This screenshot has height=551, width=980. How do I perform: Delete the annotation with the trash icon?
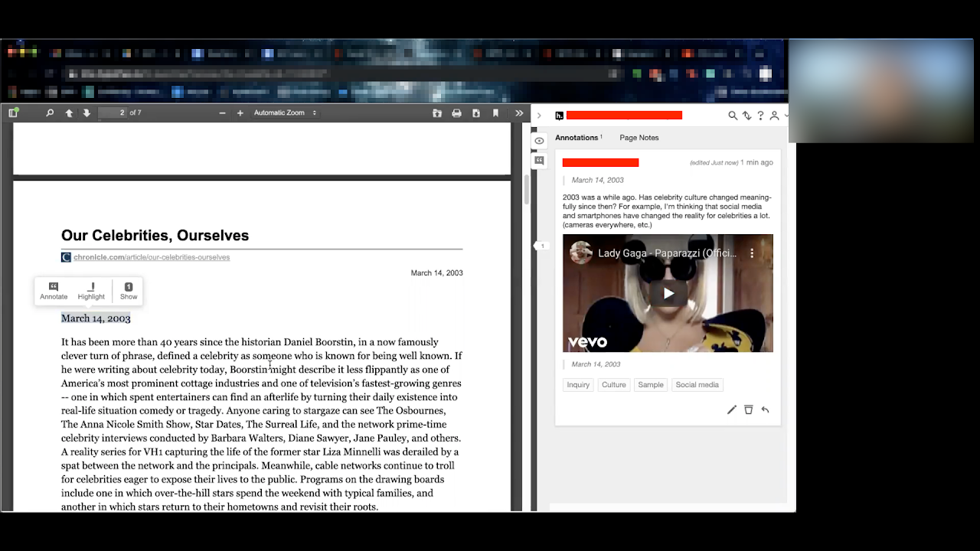click(x=749, y=410)
